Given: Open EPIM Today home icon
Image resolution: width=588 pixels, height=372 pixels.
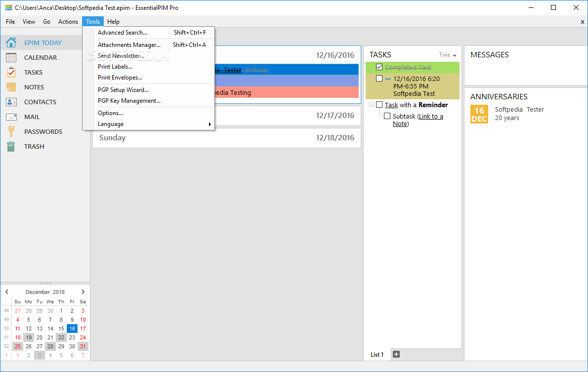Looking at the screenshot, I should click(11, 43).
